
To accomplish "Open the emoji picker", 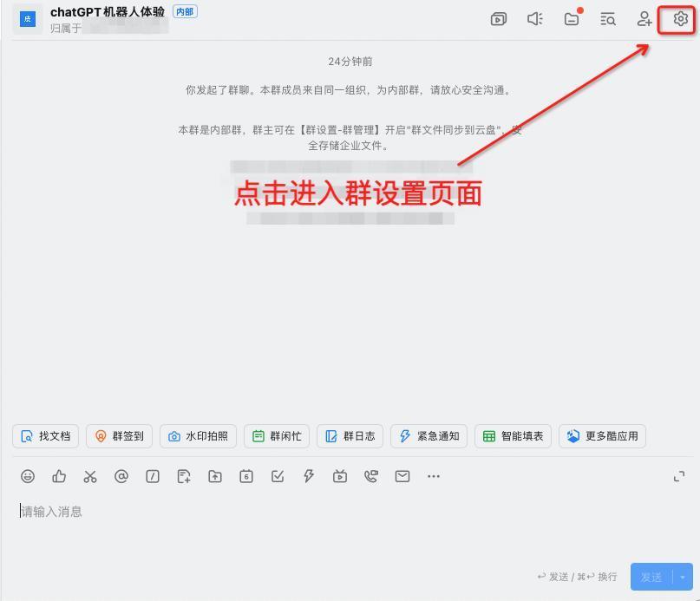I will pos(28,476).
